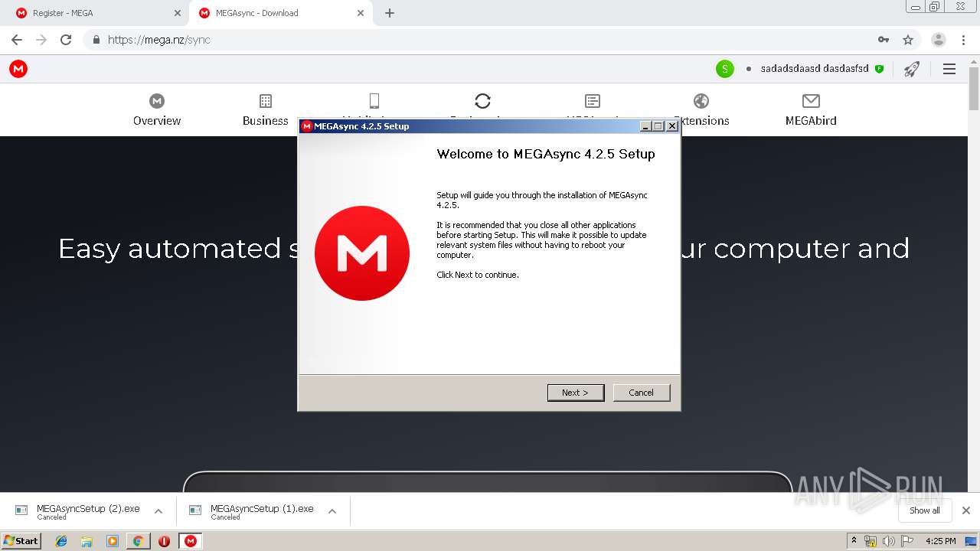Click the Desktop sync arrows icon
The image size is (980, 551).
tap(482, 101)
